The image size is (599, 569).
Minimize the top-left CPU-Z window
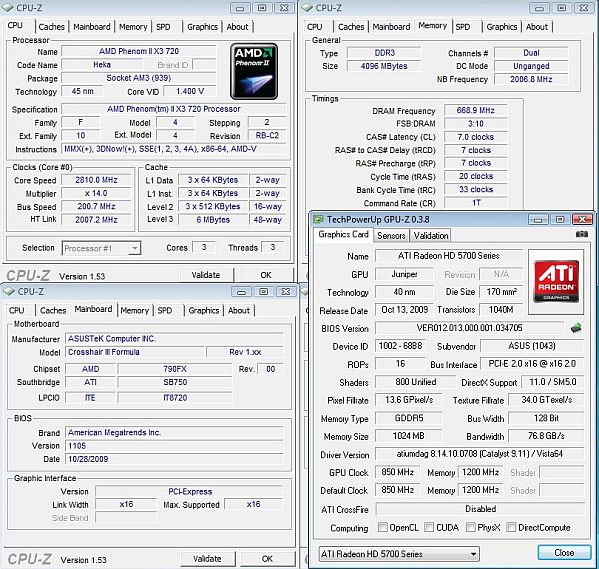(240, 8)
